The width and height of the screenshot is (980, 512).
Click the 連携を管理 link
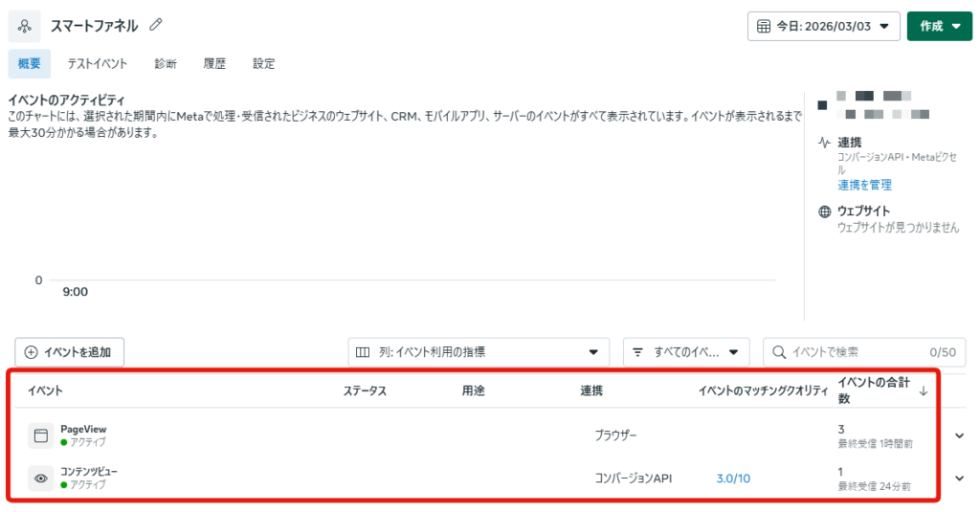coord(864,185)
